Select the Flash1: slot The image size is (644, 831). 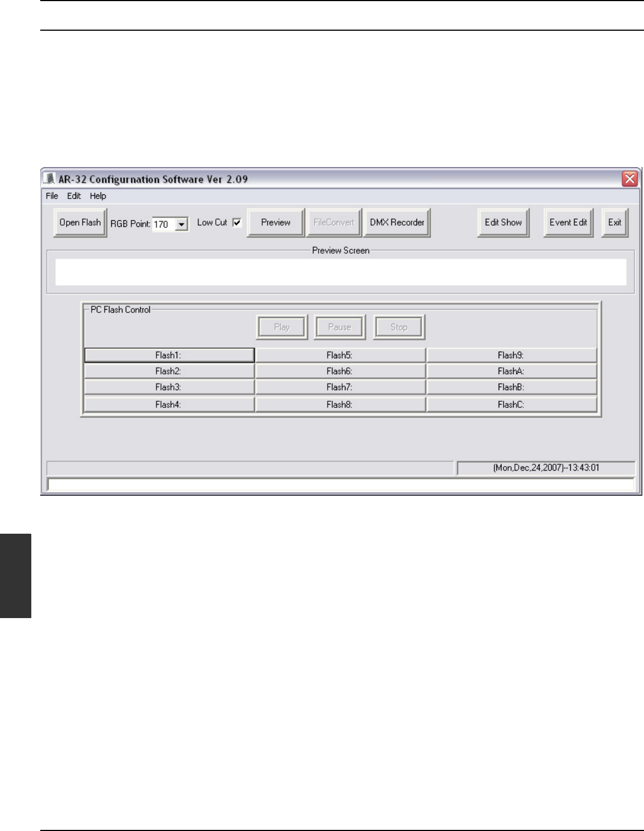coord(169,355)
